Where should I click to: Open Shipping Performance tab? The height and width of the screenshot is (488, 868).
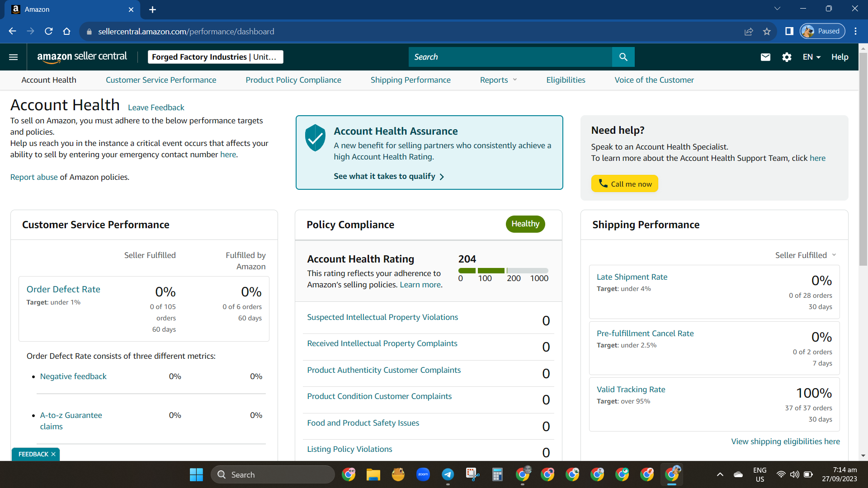pos(410,80)
